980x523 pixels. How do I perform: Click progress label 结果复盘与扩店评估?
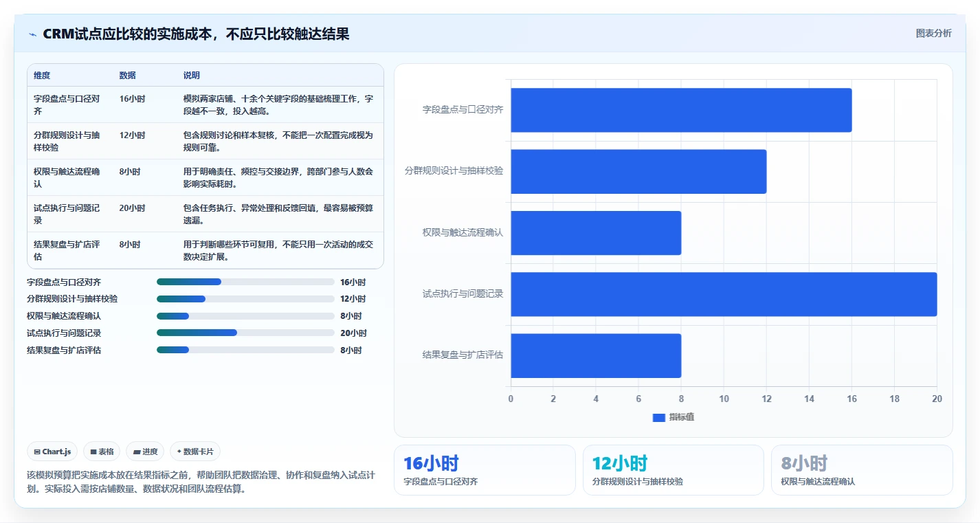(x=64, y=350)
